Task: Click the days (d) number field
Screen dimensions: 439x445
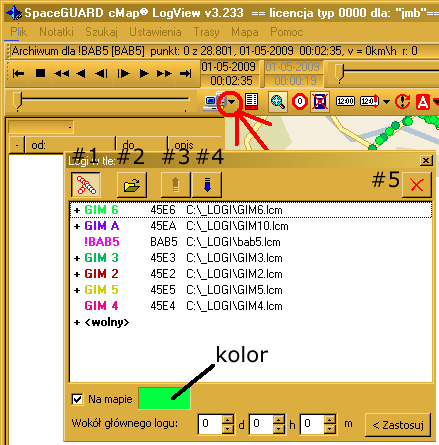Action: pyautogui.click(x=210, y=424)
